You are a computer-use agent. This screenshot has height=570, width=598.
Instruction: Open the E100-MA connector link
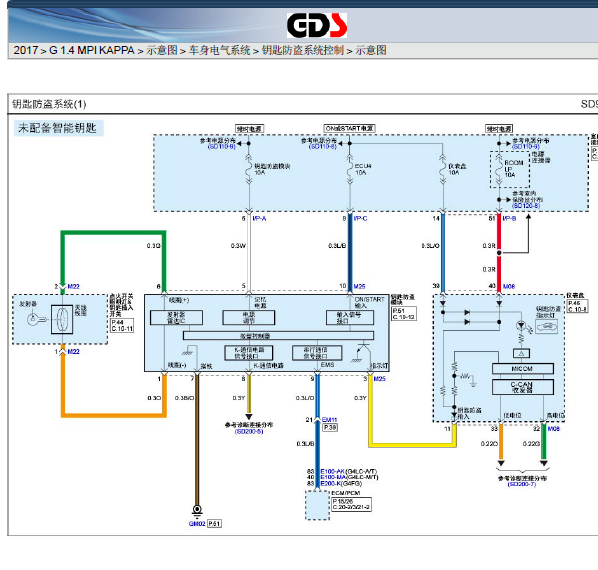[x=333, y=477]
